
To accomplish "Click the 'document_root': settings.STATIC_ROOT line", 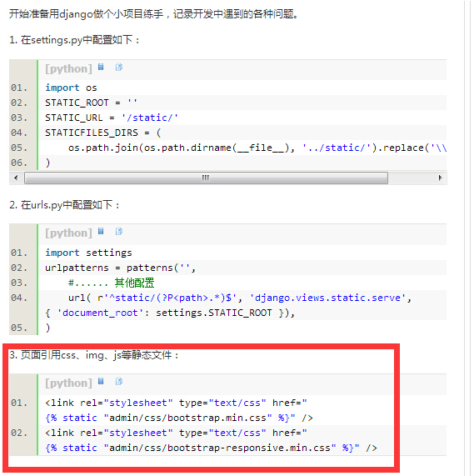I will click(170, 313).
